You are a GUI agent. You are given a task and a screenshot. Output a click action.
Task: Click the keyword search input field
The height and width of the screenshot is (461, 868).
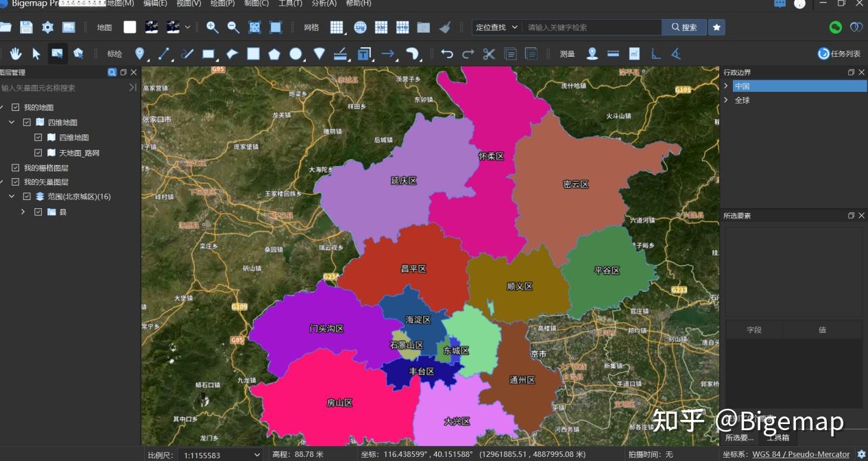pos(592,27)
